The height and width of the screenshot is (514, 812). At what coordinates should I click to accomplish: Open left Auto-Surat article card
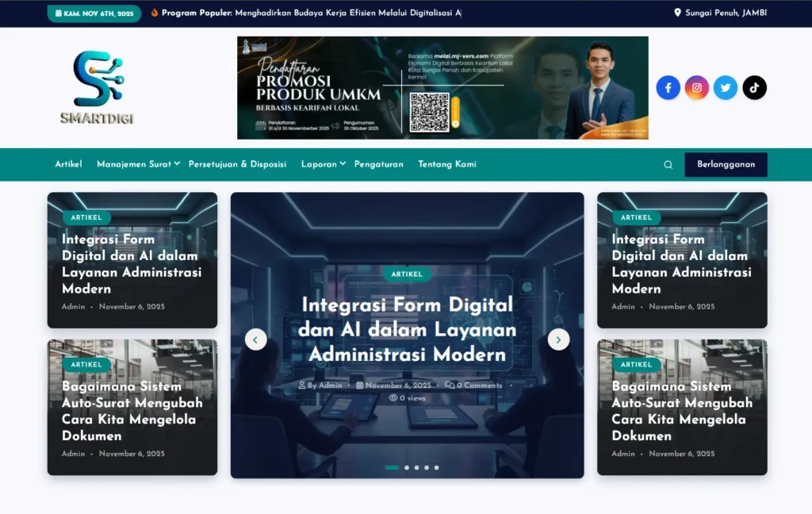pos(132,411)
